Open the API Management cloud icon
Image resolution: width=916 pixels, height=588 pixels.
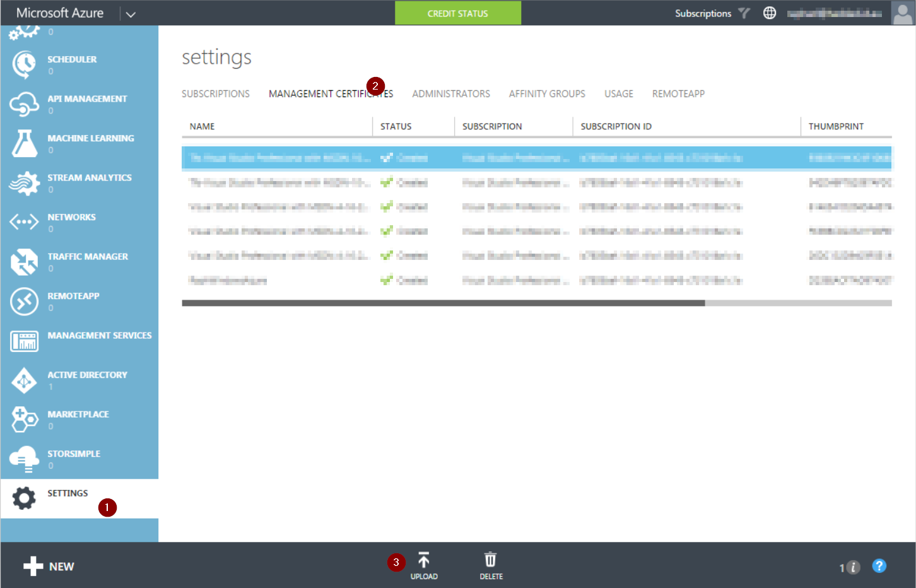pyautogui.click(x=24, y=104)
